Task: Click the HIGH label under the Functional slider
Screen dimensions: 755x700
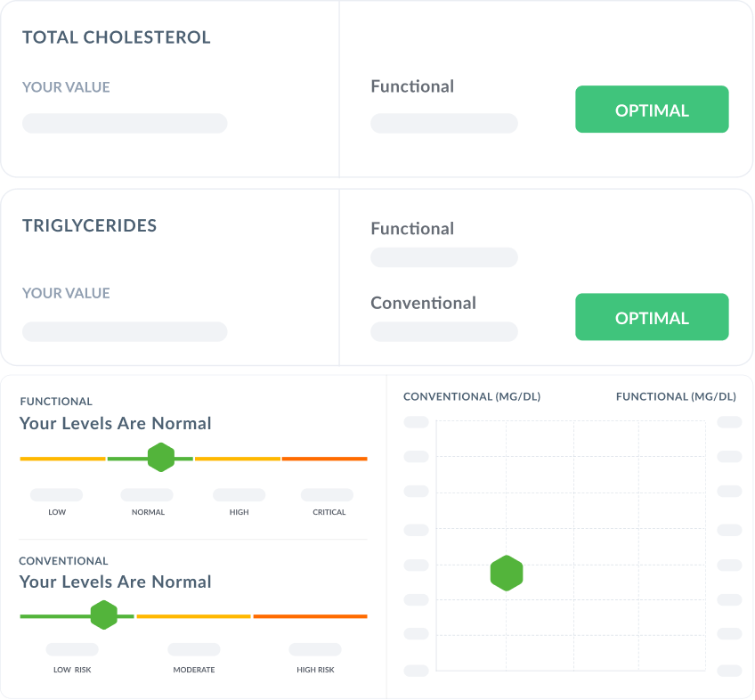Action: tap(239, 512)
